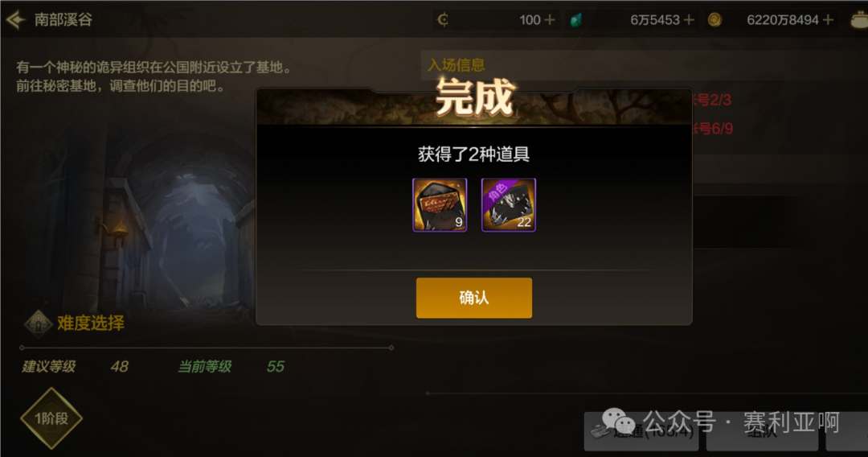Select the first reward item with count 9
Viewport: 868px width, 457px height.
[440, 205]
